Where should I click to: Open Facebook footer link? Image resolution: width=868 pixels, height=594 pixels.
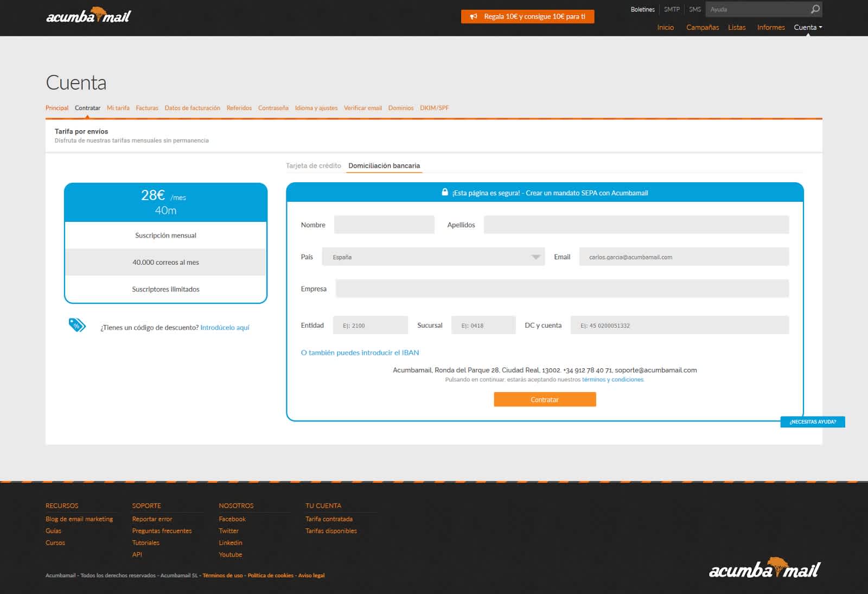click(x=232, y=519)
